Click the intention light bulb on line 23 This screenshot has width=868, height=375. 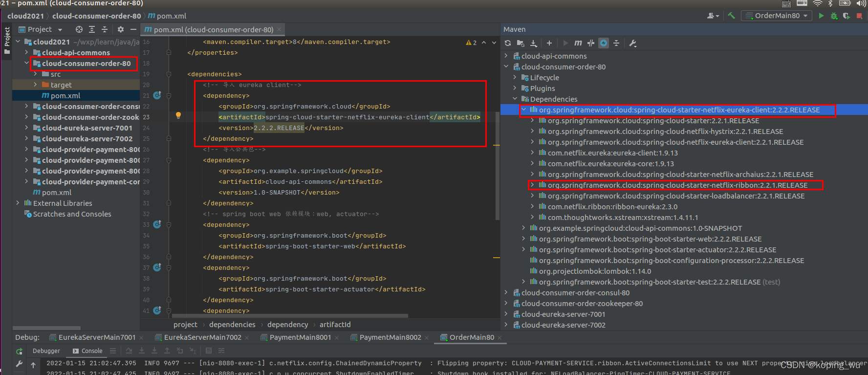pos(178,115)
